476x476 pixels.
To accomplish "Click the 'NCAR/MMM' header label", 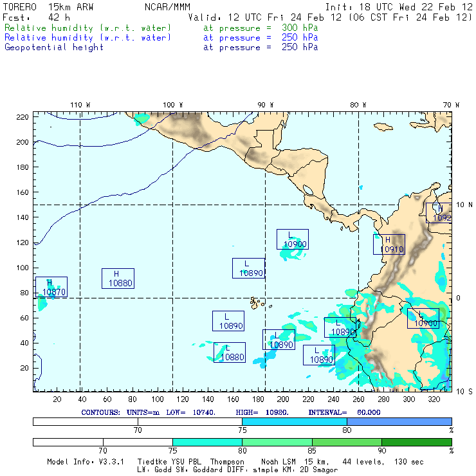I will pos(168,7).
